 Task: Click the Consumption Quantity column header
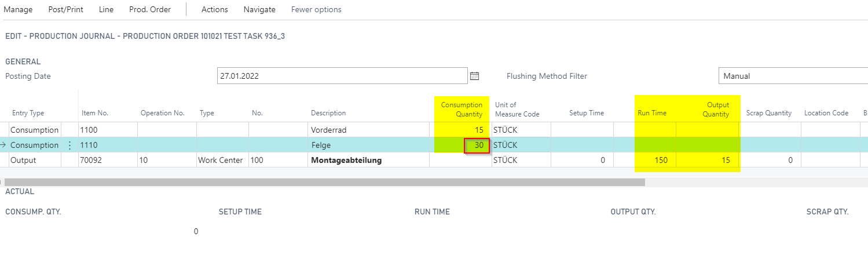point(462,109)
